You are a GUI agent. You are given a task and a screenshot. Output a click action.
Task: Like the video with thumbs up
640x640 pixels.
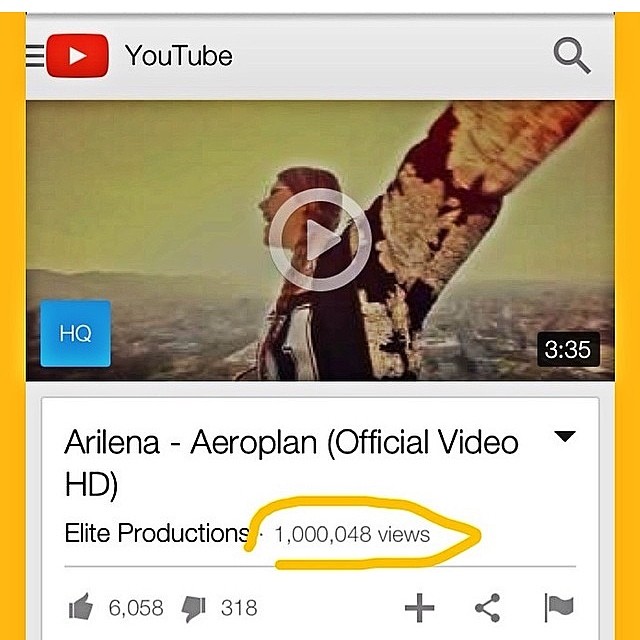tap(80, 607)
